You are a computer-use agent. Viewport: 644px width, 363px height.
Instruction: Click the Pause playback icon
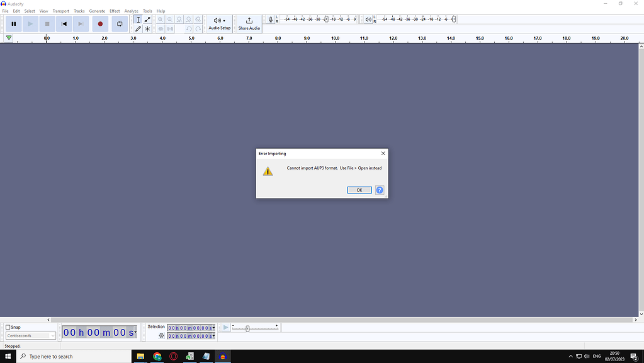pyautogui.click(x=13, y=23)
